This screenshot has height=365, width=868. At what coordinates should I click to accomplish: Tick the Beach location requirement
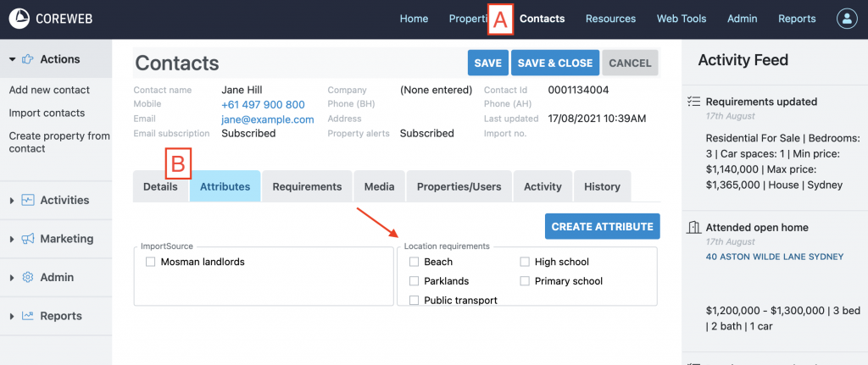414,263
